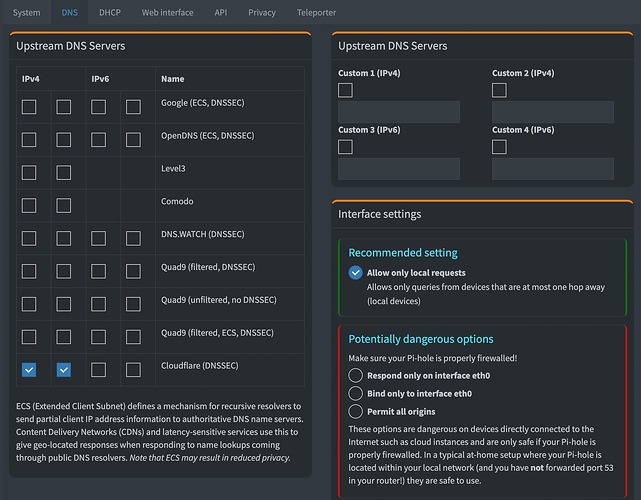This screenshot has height=500, width=641.
Task: Select the Permit all origins option
Action: click(355, 411)
